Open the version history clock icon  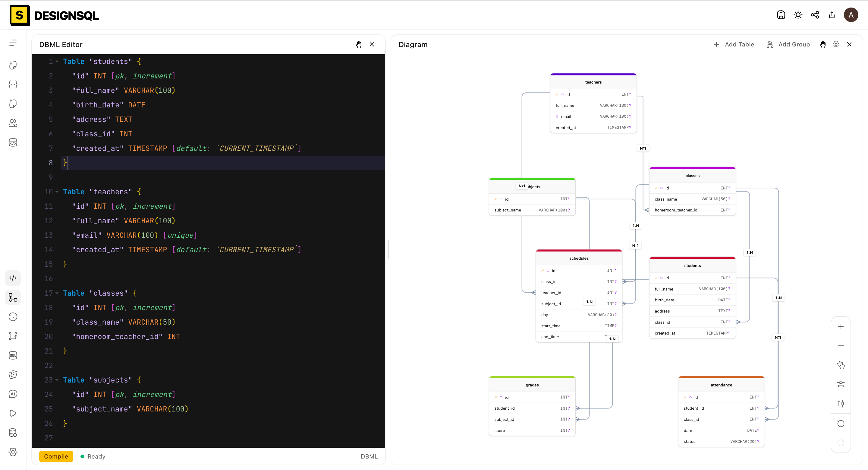[x=13, y=316]
